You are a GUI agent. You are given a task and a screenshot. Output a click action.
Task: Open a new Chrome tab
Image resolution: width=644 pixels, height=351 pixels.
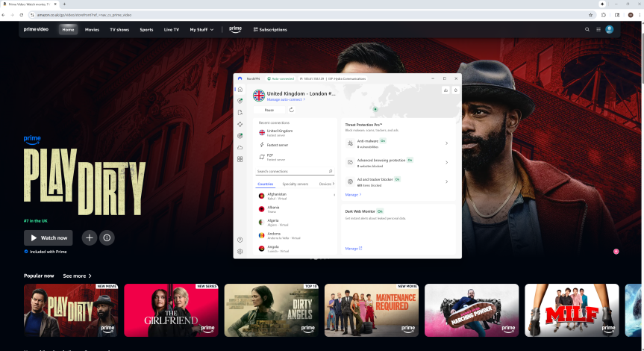[x=64, y=4]
